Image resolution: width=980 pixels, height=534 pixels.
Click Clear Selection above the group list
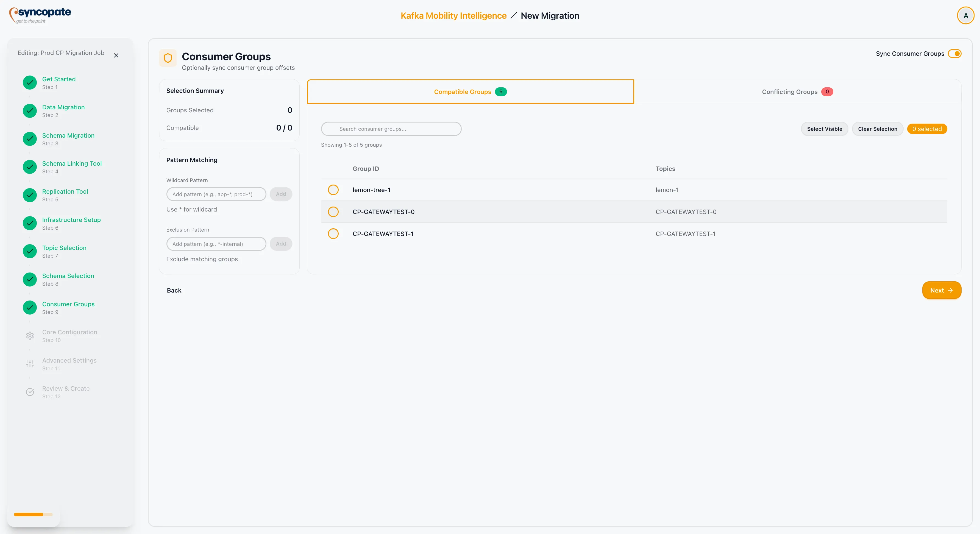pyautogui.click(x=877, y=129)
